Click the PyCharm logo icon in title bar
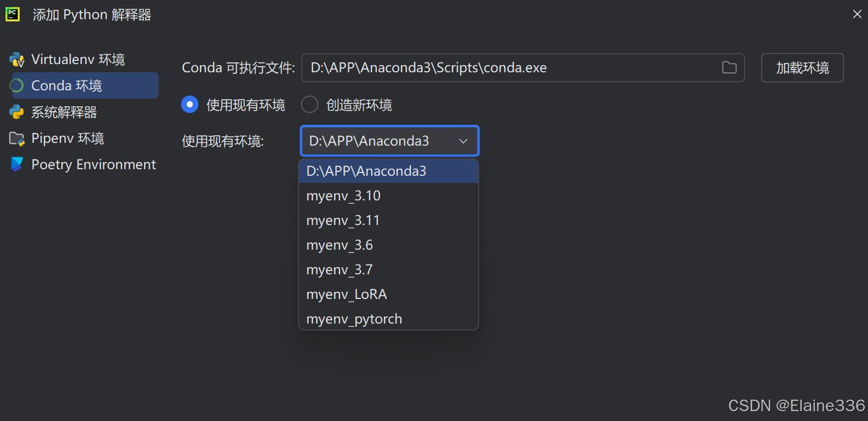The width and height of the screenshot is (868, 421). pos(13,14)
